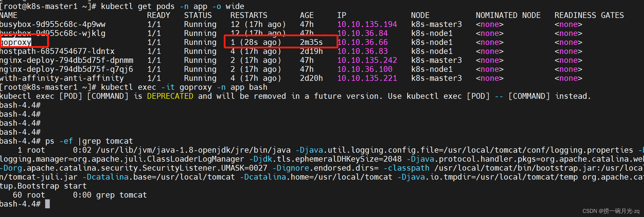Click 'kubectl exec -it goproxy' command

(x=184, y=87)
